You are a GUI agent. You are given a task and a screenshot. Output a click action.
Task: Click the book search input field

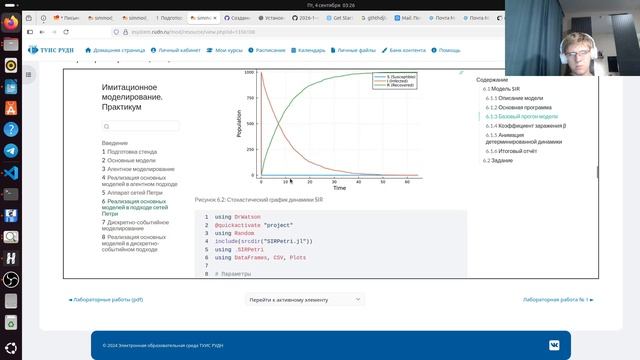point(140,126)
